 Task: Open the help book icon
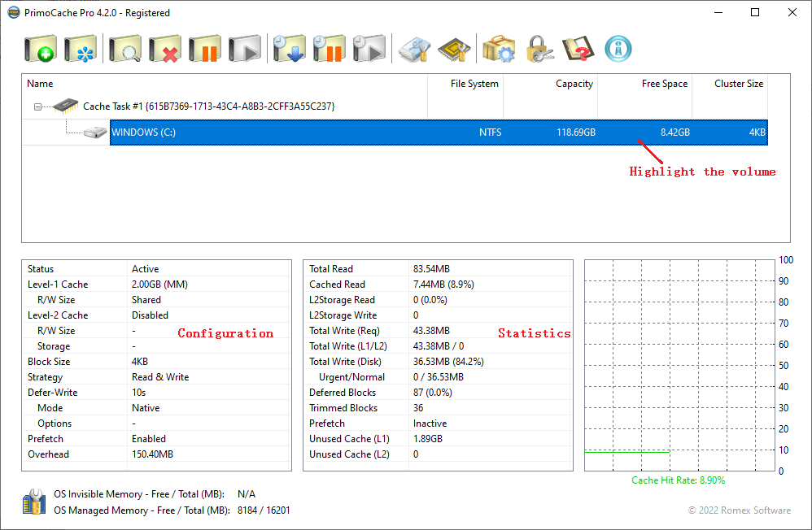click(578, 49)
